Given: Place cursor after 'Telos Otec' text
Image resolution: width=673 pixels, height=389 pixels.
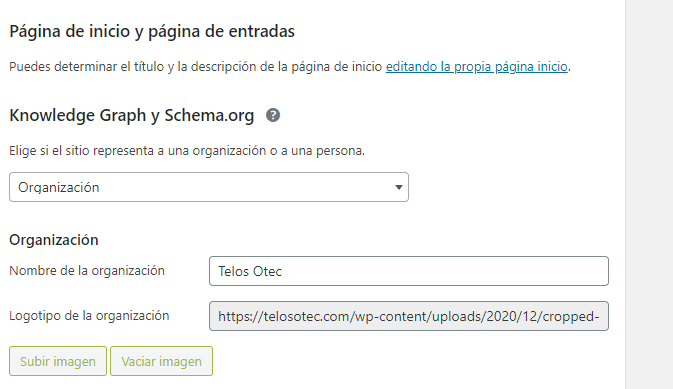Looking at the screenshot, I should coord(283,271).
